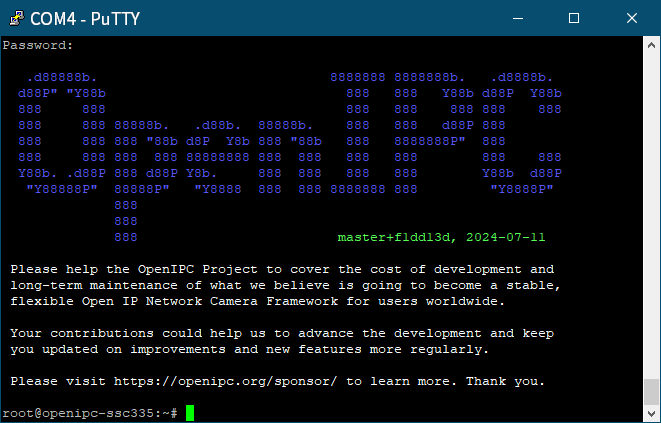Screen dimensions: 661x423
Task: Click the 'Please help the OpenIPC Project' line
Action: [282, 269]
